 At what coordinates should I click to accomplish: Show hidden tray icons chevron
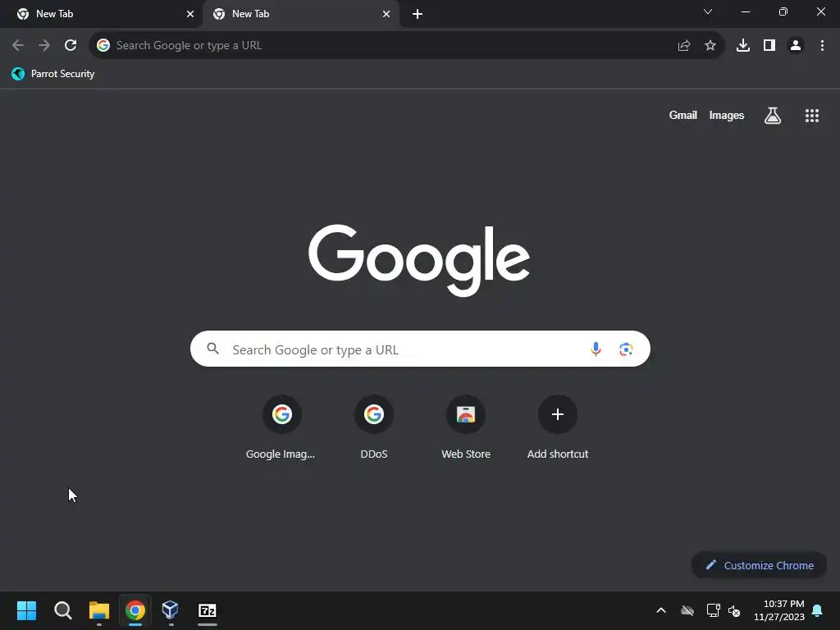click(661, 610)
